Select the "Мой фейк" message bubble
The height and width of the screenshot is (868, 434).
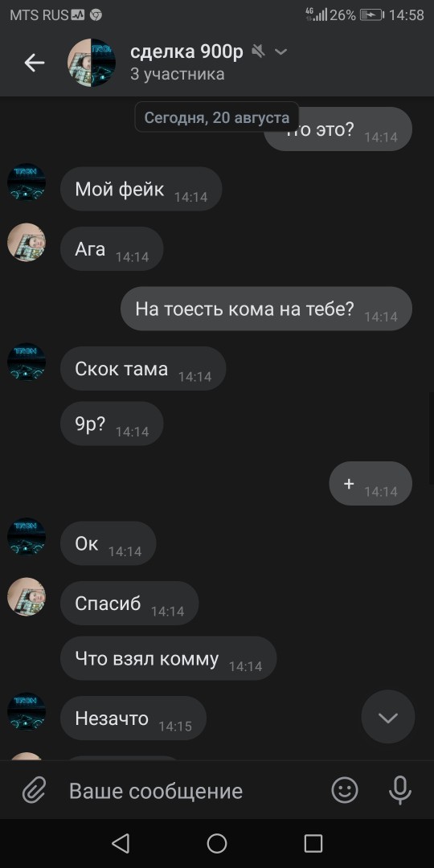click(141, 190)
